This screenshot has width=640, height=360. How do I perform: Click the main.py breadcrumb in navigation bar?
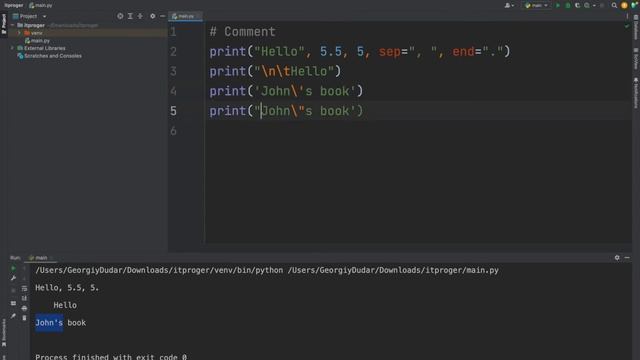coord(41,5)
